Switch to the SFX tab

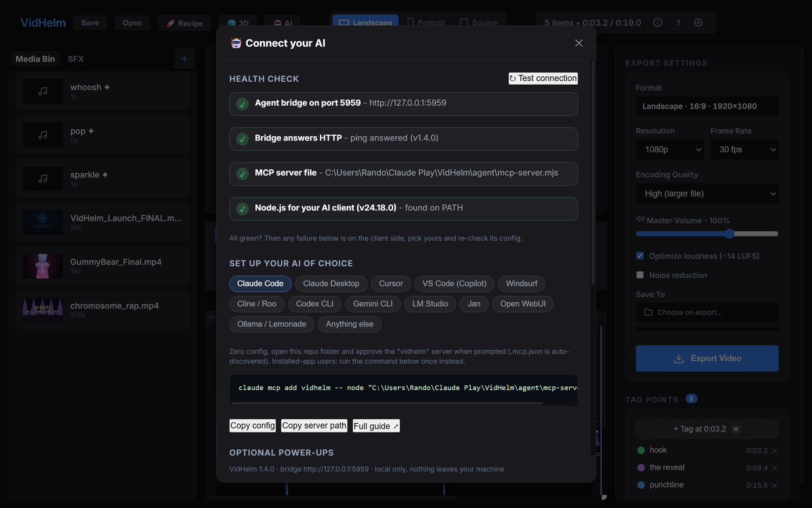(x=75, y=59)
